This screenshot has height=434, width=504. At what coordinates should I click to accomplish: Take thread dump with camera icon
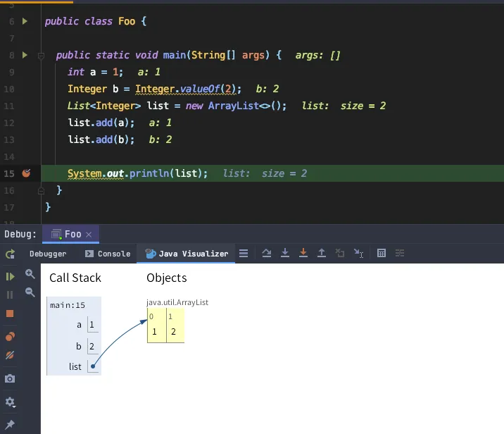point(10,378)
